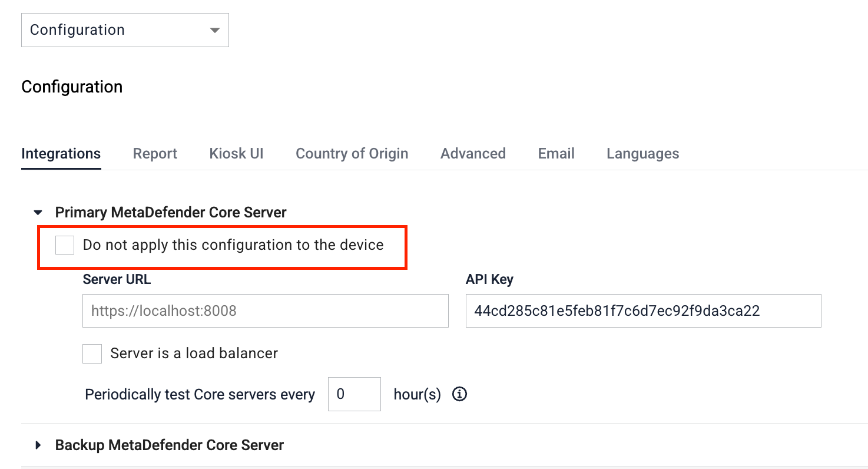This screenshot has height=469, width=868.
Task: Switch to the Report tab
Action: click(x=155, y=154)
